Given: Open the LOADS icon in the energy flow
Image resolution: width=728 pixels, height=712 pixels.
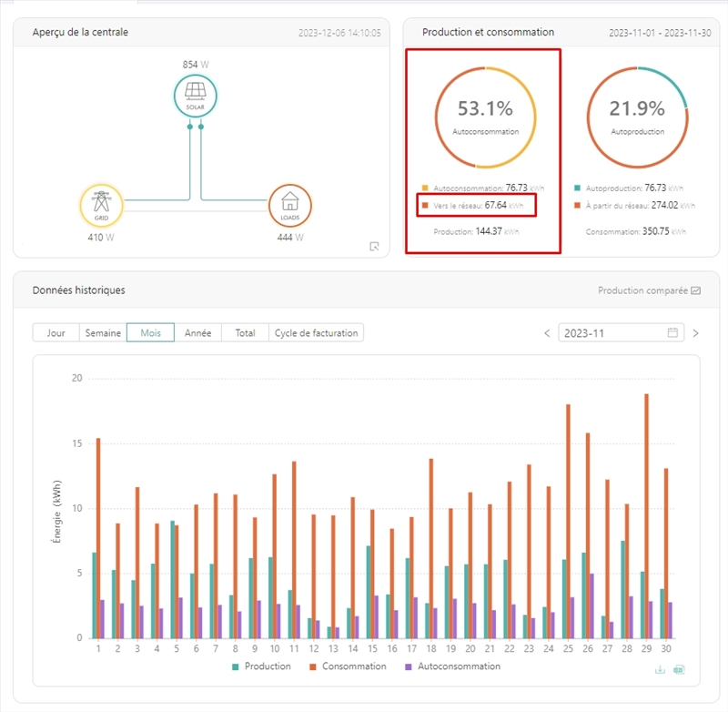Looking at the screenshot, I should click(288, 202).
